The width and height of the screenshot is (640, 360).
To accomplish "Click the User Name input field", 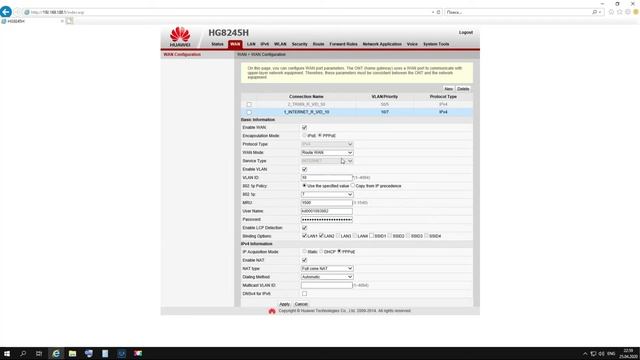I will click(327, 211).
